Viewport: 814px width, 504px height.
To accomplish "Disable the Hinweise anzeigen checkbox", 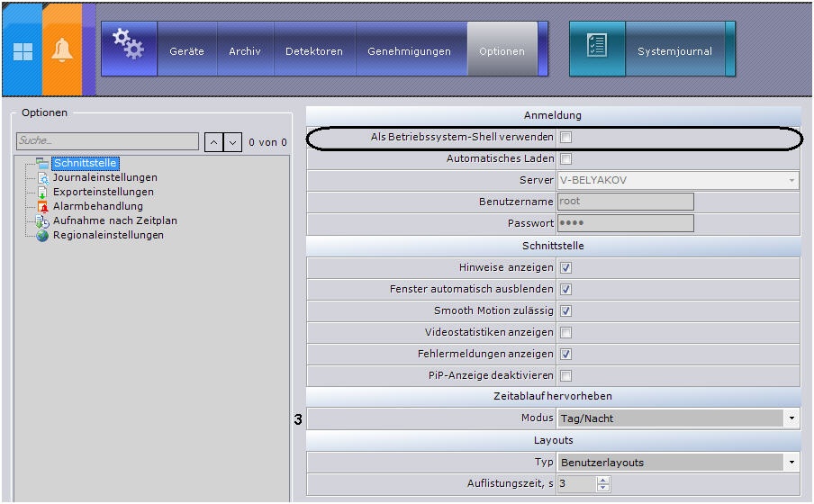I will [566, 268].
